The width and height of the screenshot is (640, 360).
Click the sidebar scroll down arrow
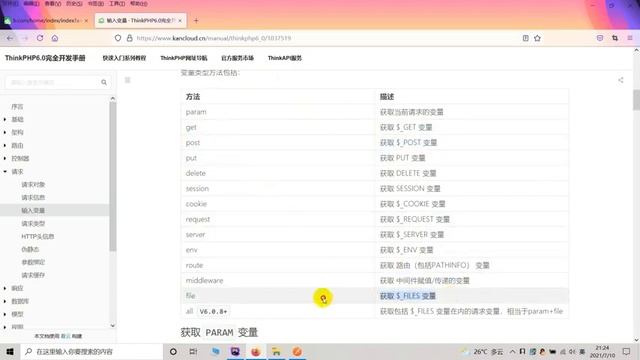(113, 325)
